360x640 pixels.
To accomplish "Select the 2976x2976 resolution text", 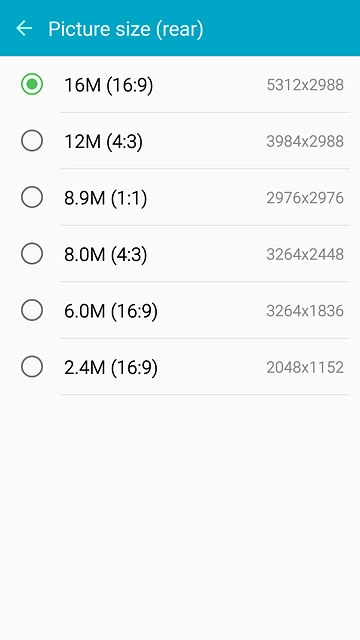I will pyautogui.click(x=305, y=198).
